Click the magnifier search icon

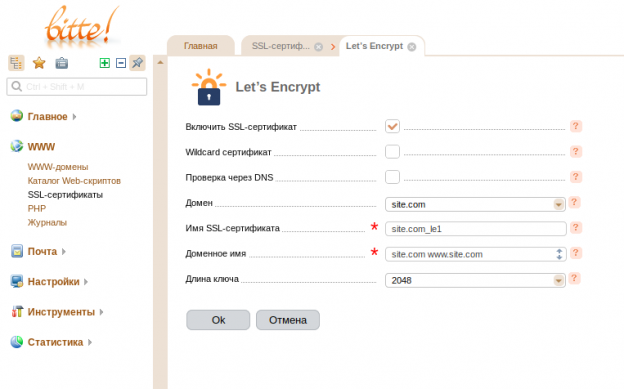[x=17, y=86]
